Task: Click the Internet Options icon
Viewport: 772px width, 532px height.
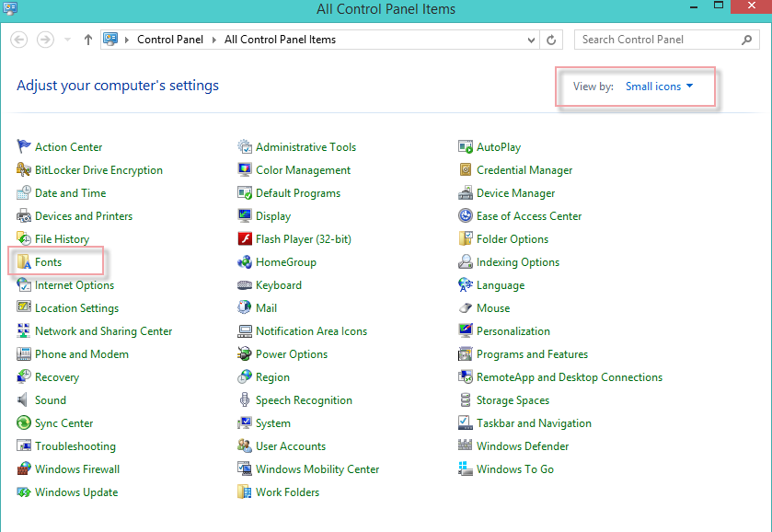Action: (24, 284)
